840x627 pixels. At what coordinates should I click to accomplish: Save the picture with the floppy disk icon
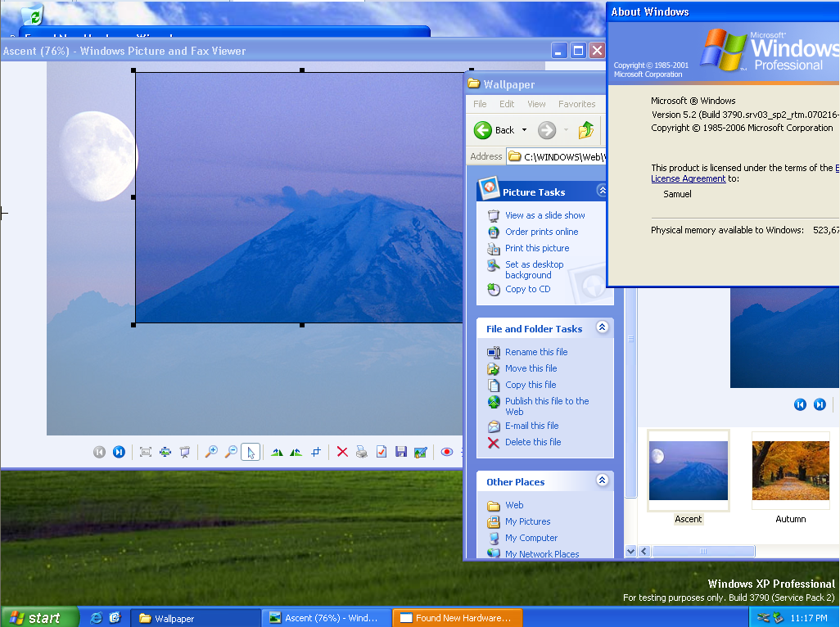coord(400,452)
